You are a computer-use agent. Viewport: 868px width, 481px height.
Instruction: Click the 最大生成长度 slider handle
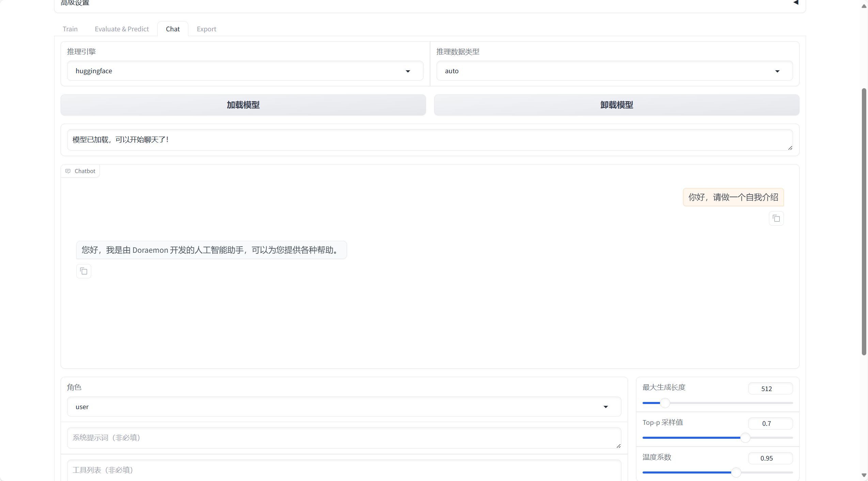pyautogui.click(x=665, y=403)
